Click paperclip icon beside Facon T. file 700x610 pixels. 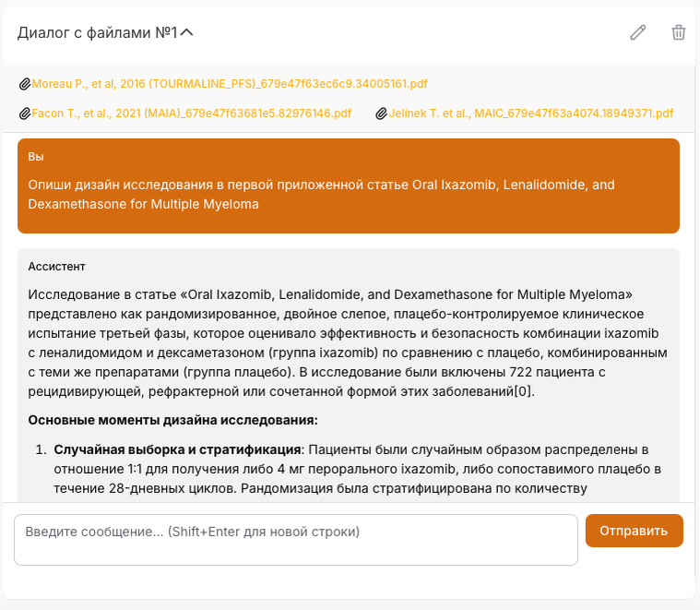click(25, 114)
